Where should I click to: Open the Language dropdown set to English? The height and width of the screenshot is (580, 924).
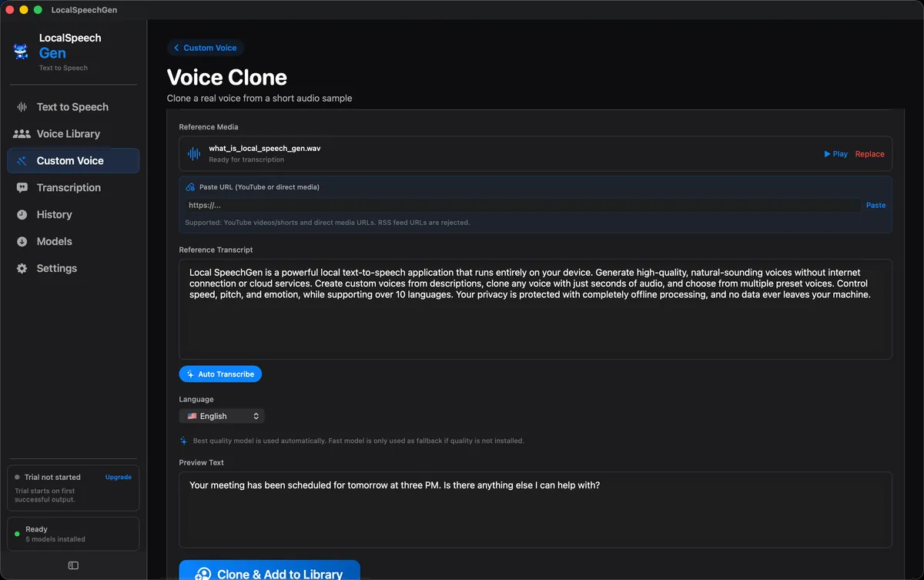coord(222,415)
